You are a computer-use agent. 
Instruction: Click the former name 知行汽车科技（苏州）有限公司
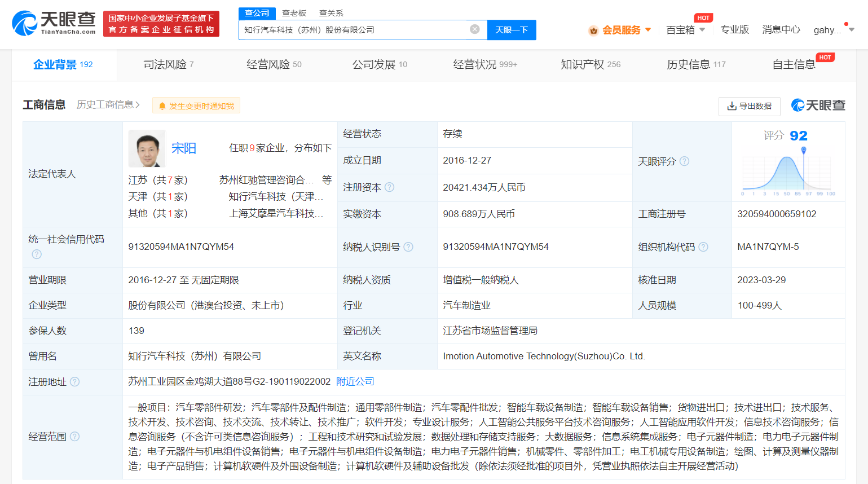point(195,356)
